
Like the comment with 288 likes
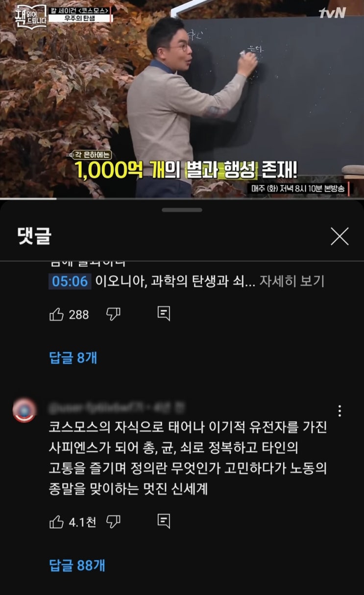57,314
